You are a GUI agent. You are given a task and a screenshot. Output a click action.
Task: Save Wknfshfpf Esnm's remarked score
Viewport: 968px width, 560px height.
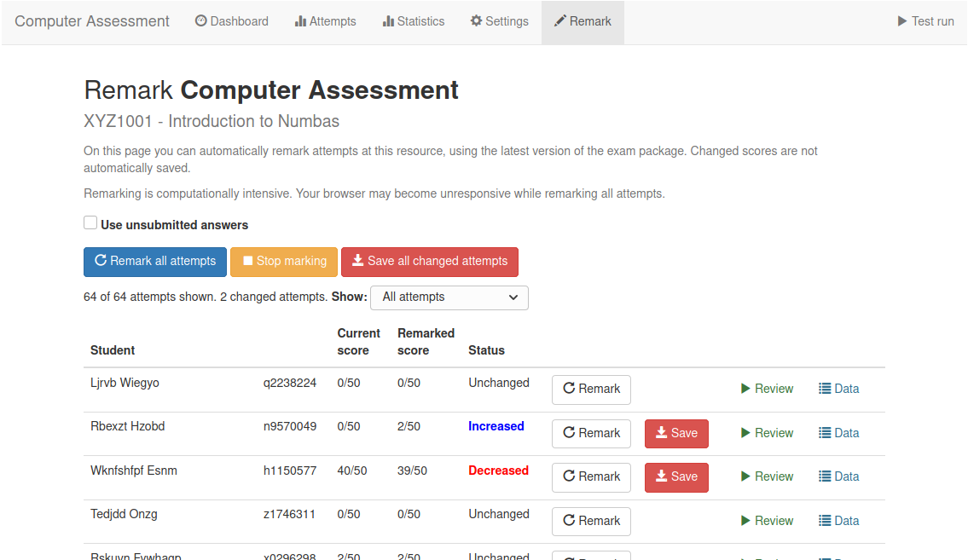(x=676, y=477)
